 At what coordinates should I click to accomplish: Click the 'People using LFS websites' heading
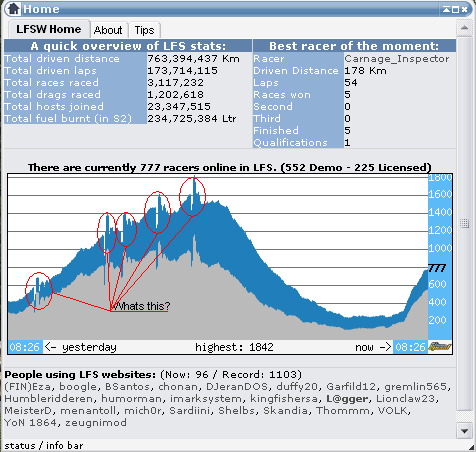pyautogui.click(x=80, y=375)
